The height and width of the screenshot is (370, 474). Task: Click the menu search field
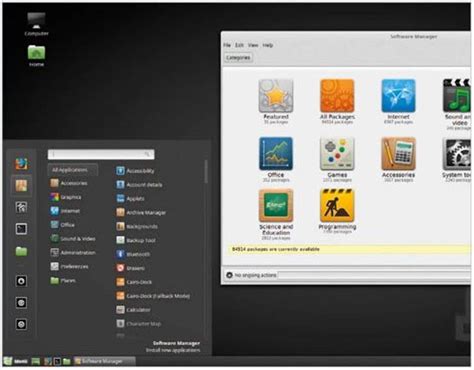pos(101,154)
